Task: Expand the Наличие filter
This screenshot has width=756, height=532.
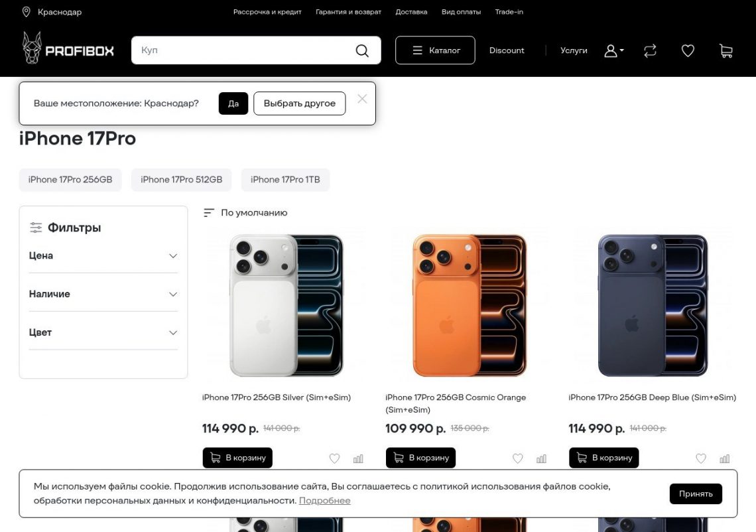Action: click(103, 295)
